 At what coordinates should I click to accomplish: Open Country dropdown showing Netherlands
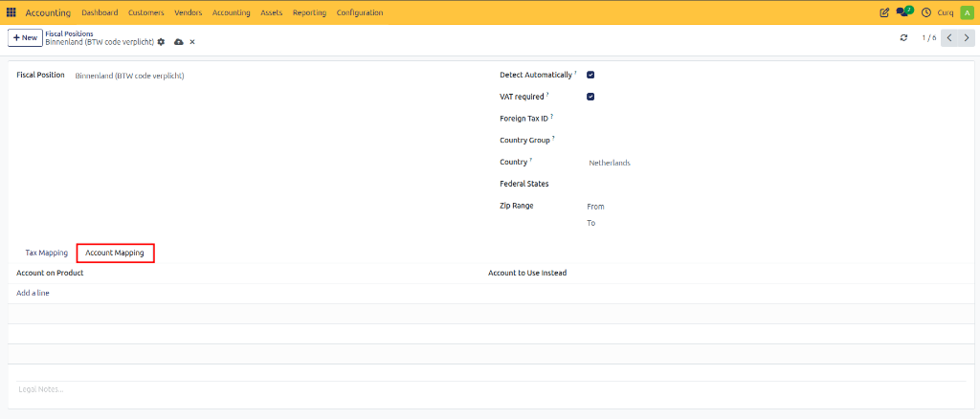pos(775,163)
